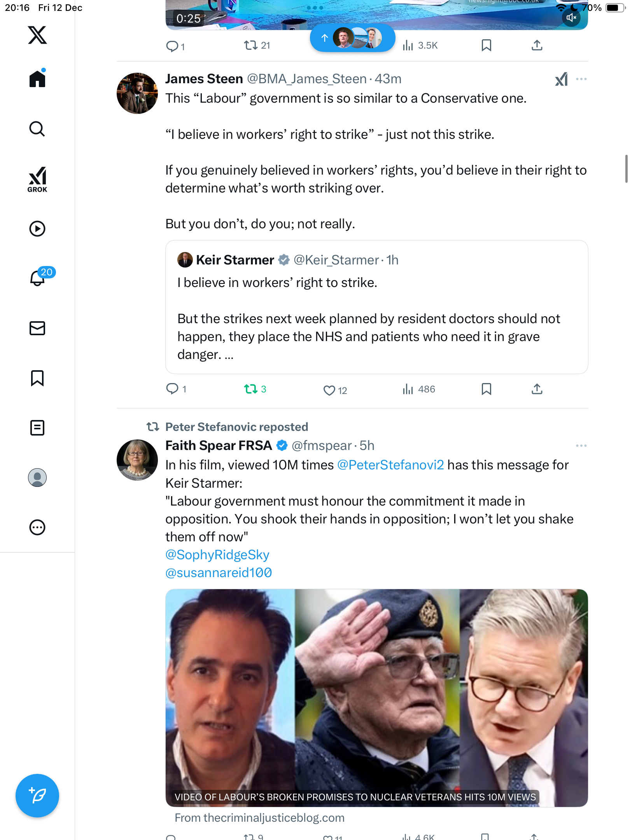
Task: Open more options on Faith Spear's post
Action: (x=581, y=446)
